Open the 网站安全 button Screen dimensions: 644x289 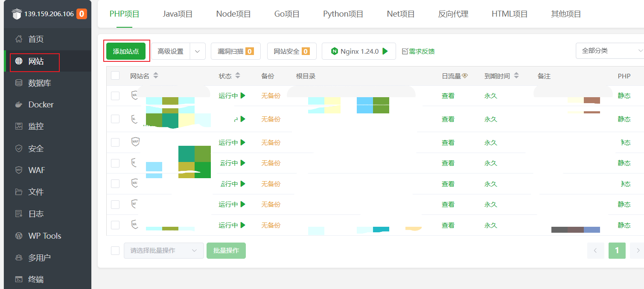[x=291, y=51]
